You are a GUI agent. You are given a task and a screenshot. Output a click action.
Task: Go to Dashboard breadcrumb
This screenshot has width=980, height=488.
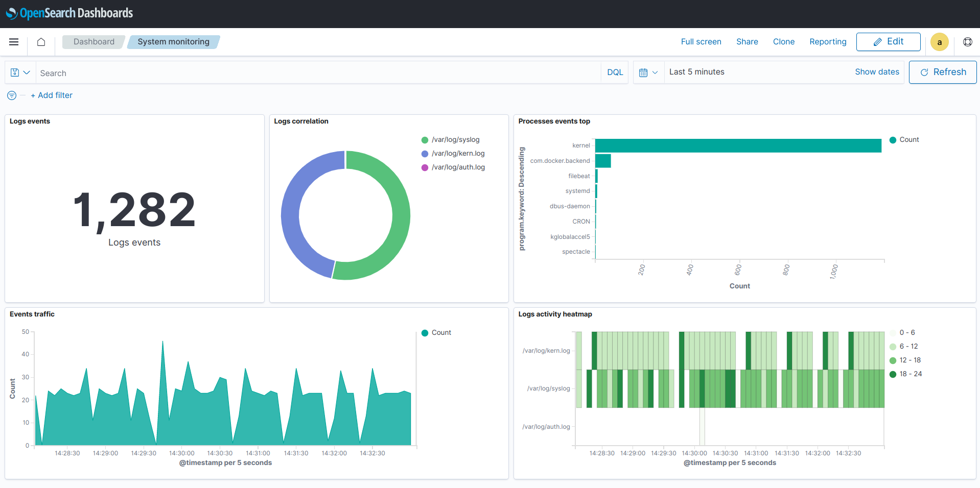coord(94,42)
